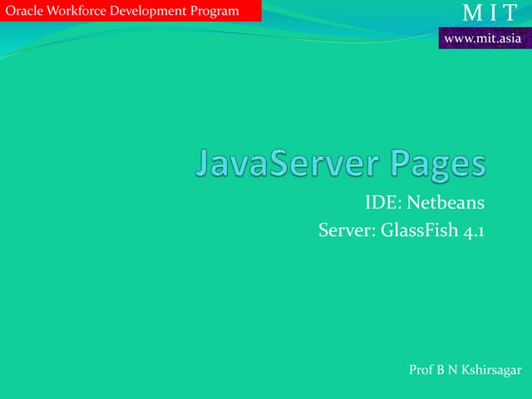
Task: Click the Prof B N Kshirsagar author text
Action: pos(465,369)
